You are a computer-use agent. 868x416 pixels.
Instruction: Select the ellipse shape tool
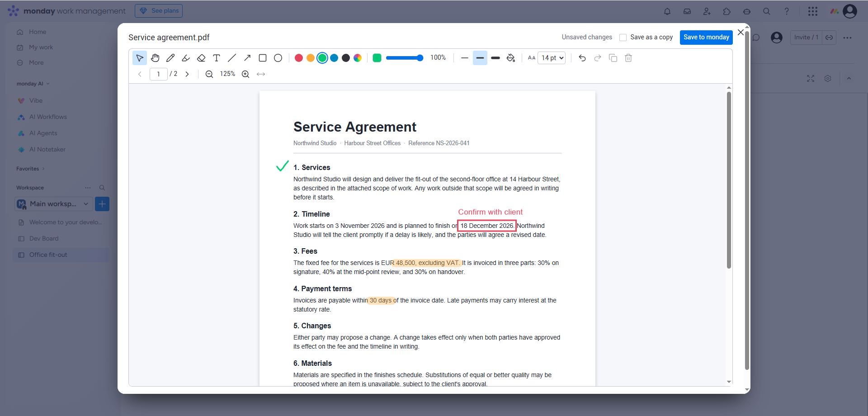(x=278, y=58)
